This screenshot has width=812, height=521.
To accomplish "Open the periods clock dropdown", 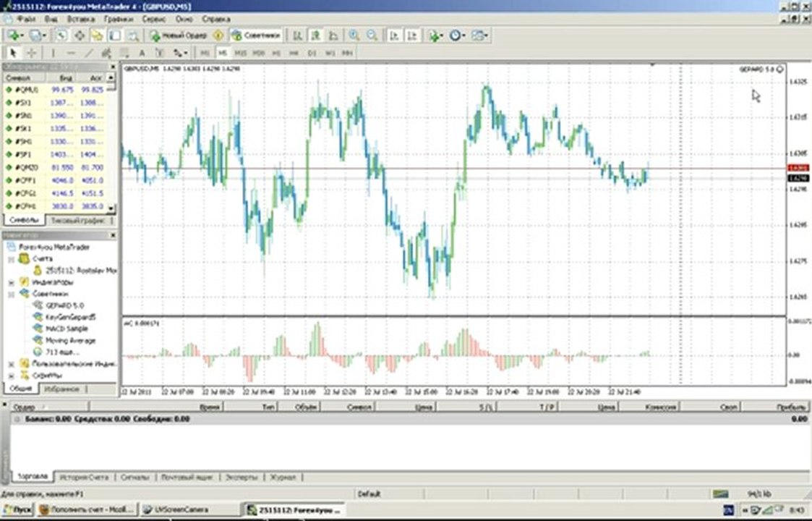I will (457, 35).
